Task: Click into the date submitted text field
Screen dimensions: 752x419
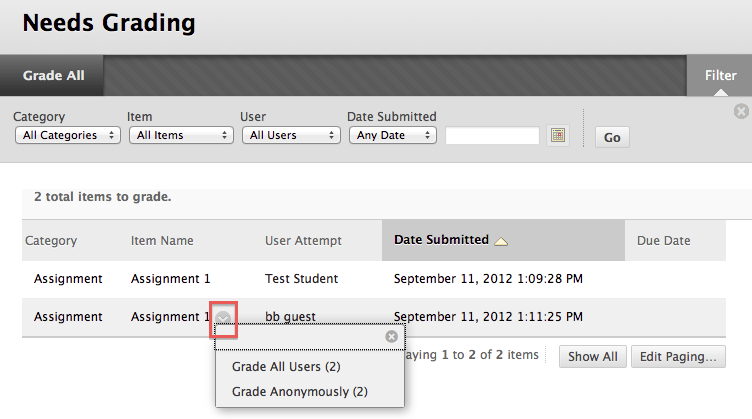Action: pyautogui.click(x=492, y=135)
